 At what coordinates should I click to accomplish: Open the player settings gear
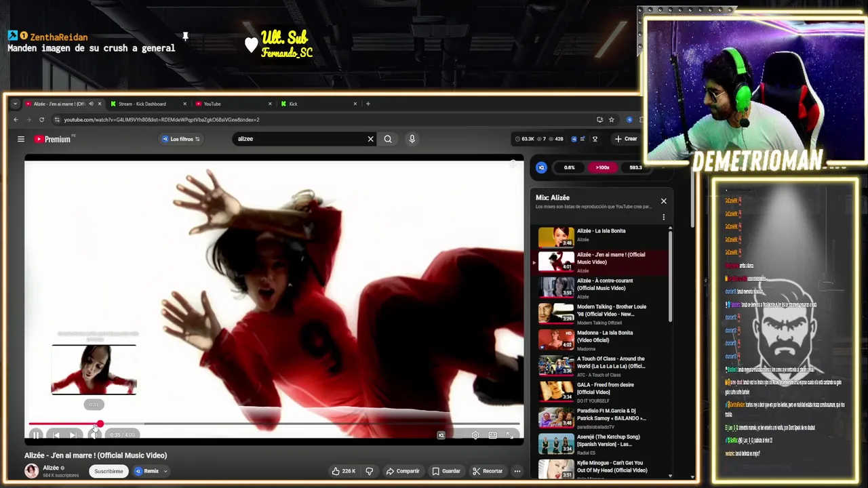coord(475,435)
